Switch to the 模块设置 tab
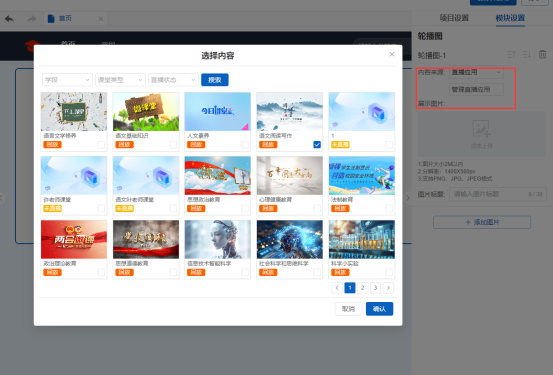The width and height of the screenshot is (553, 375). [x=510, y=18]
